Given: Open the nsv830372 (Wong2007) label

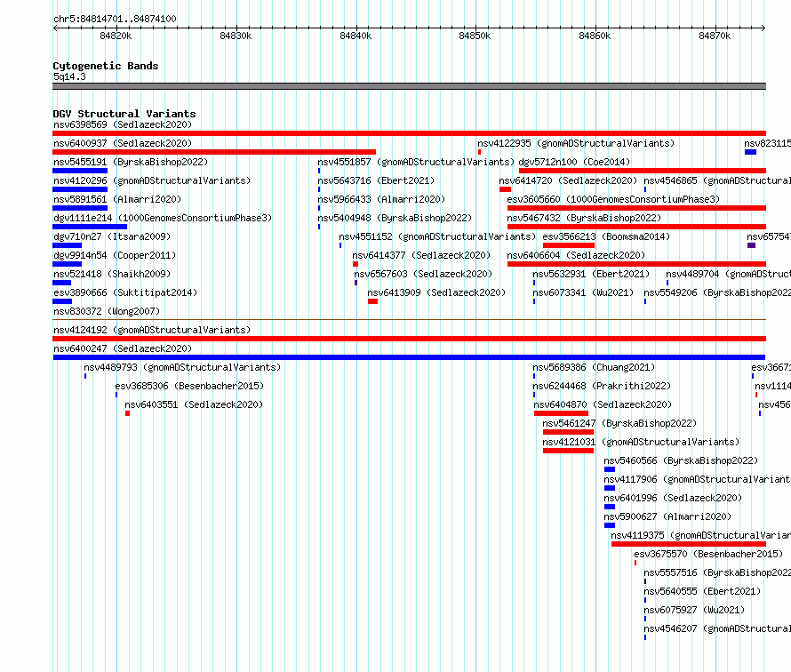Looking at the screenshot, I should 107,311.
